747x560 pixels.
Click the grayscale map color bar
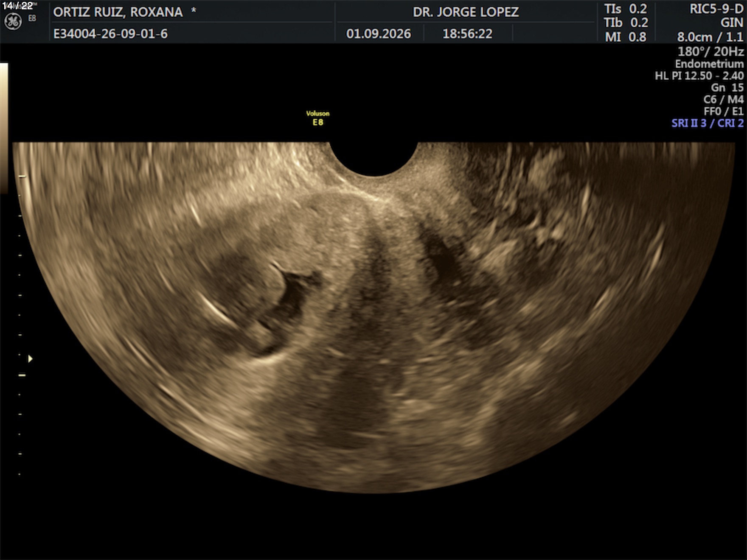pos(4,128)
